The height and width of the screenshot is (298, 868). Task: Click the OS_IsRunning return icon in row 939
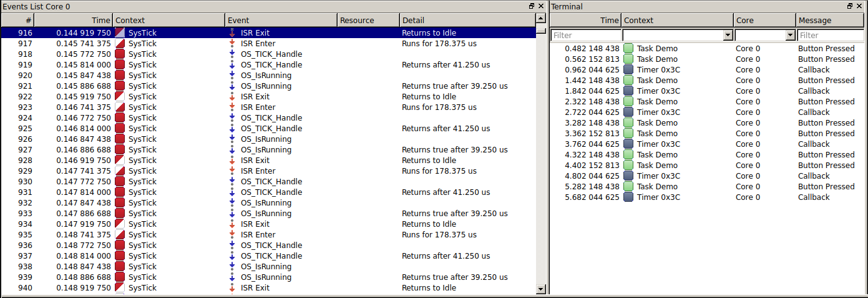pyautogui.click(x=232, y=277)
